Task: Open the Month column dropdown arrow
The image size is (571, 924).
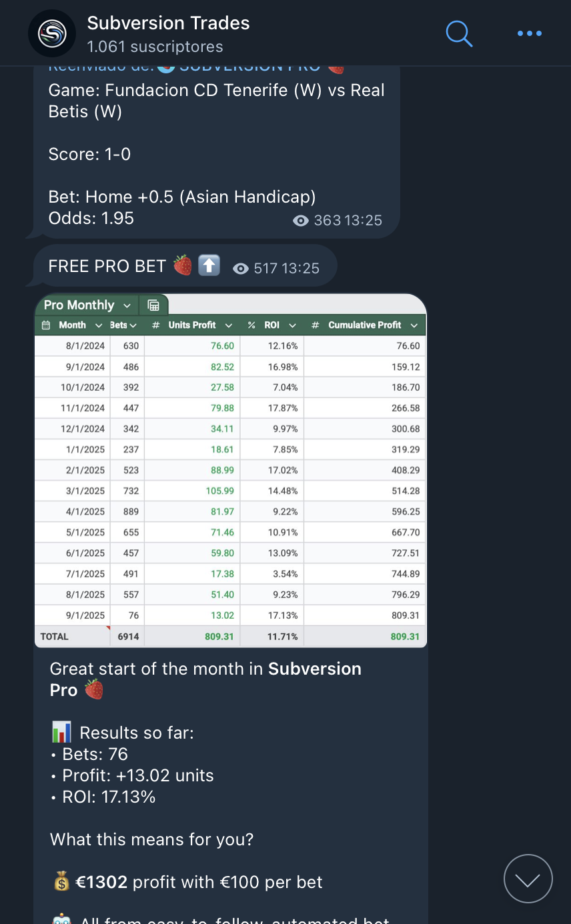Action: point(99,325)
